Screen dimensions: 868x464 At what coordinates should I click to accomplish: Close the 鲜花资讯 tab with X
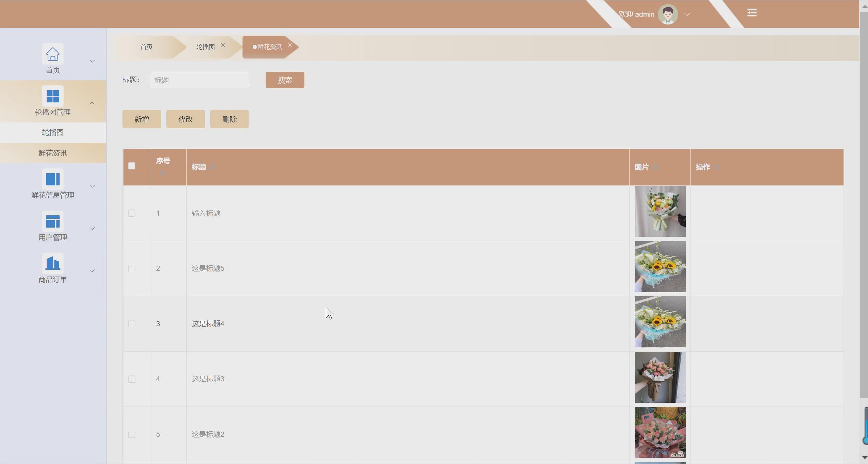tap(290, 45)
